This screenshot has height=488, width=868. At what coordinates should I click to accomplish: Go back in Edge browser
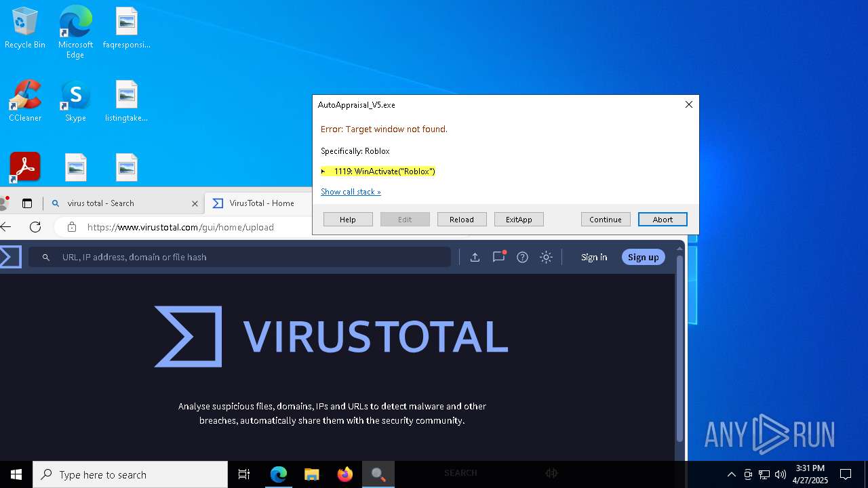6,227
